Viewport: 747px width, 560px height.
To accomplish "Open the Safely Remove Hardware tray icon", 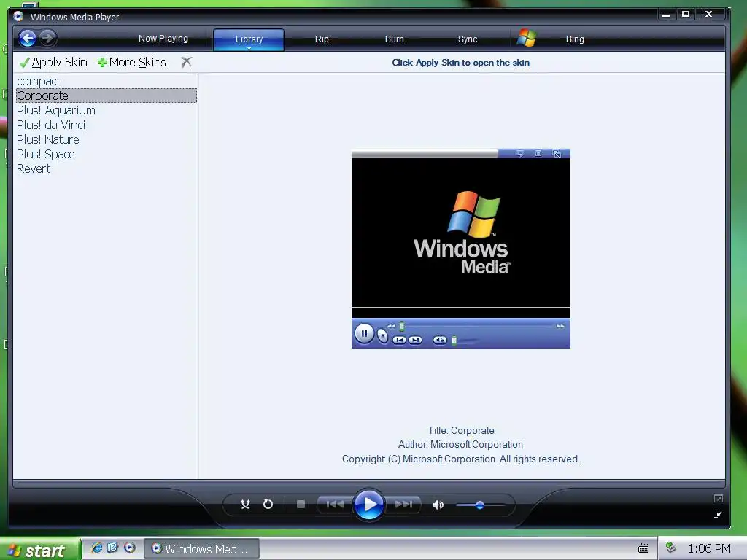I will tap(671, 548).
